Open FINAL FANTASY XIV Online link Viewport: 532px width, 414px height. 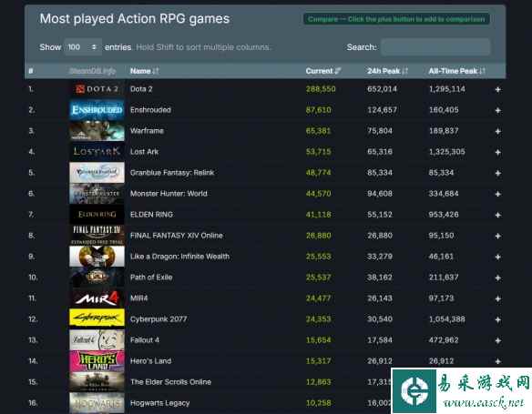pyautogui.click(x=177, y=236)
